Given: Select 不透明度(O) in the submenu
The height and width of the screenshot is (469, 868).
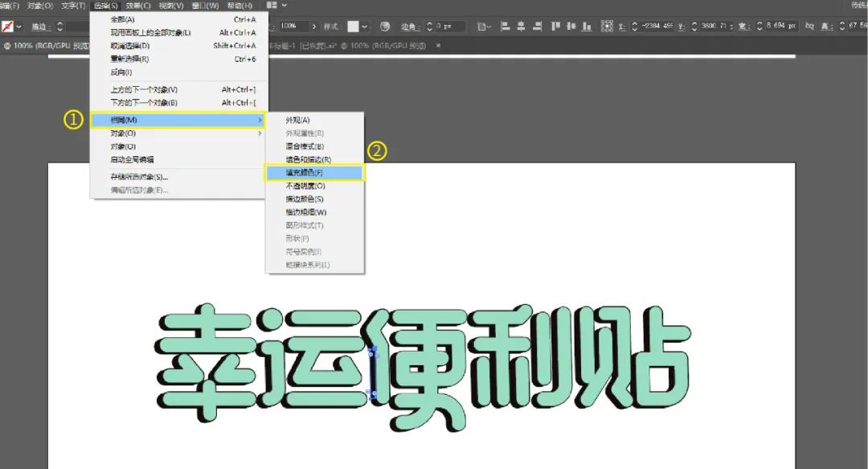Looking at the screenshot, I should point(314,186).
